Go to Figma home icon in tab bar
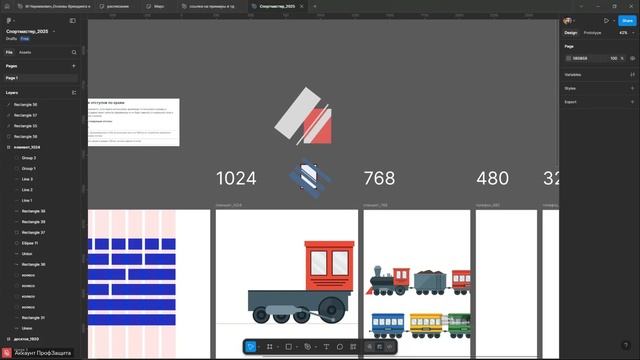Viewport: 640px width, 360px height. pos(7,6)
